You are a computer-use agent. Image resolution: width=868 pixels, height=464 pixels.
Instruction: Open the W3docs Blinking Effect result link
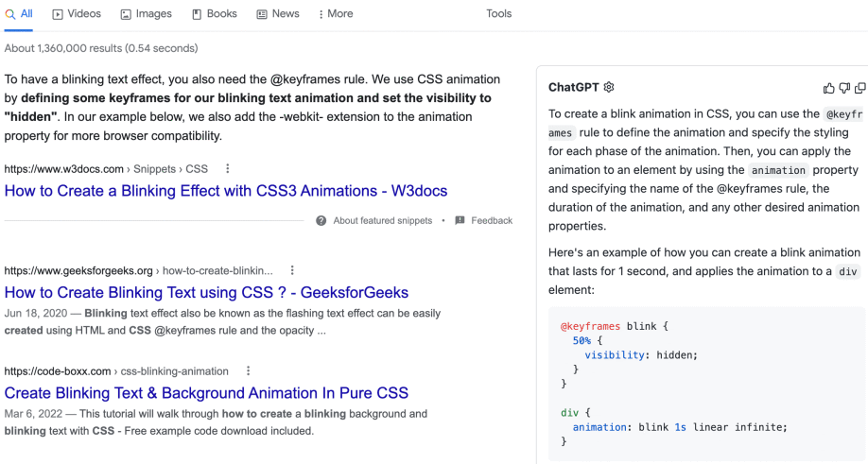tap(226, 191)
